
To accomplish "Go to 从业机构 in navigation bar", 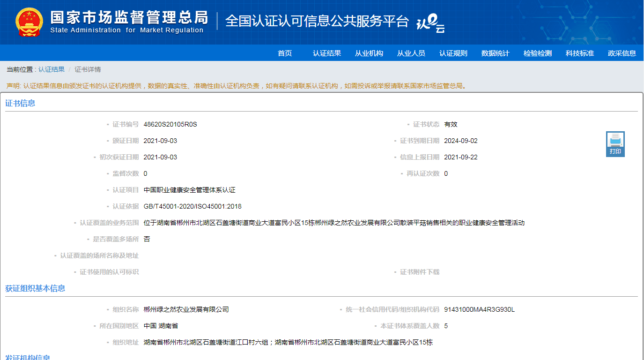I will click(369, 53).
